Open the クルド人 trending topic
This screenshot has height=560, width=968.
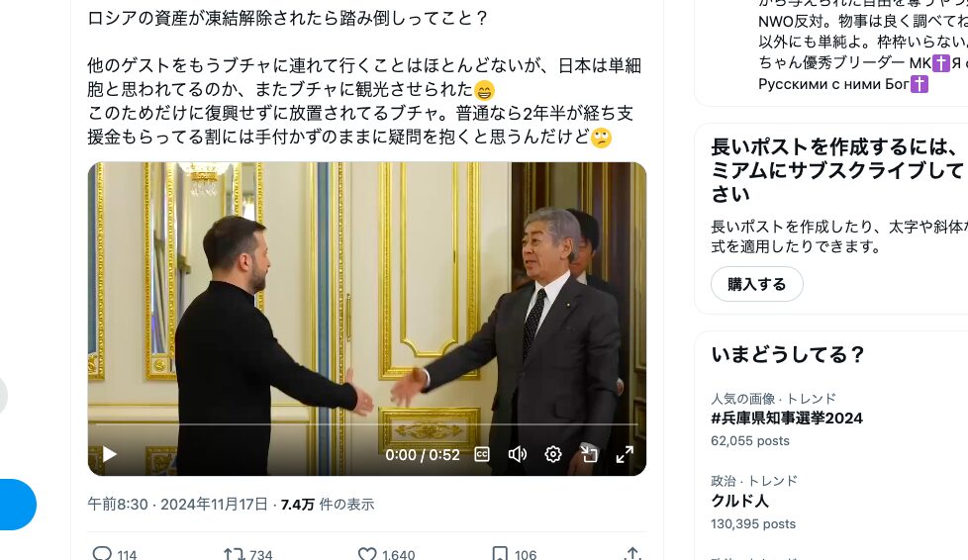click(x=739, y=501)
